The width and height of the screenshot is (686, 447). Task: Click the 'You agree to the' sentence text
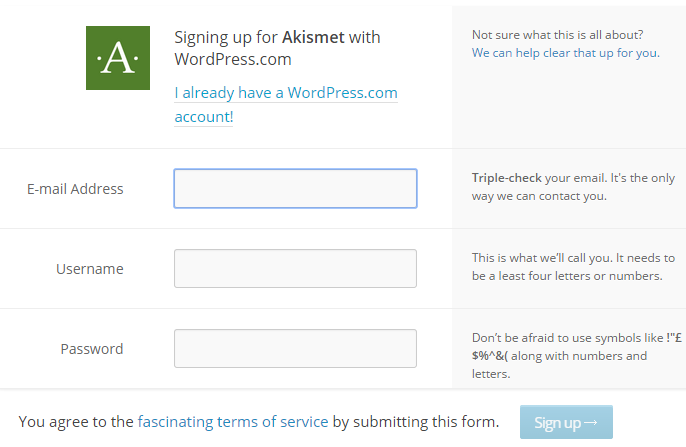pyautogui.click(x=76, y=422)
